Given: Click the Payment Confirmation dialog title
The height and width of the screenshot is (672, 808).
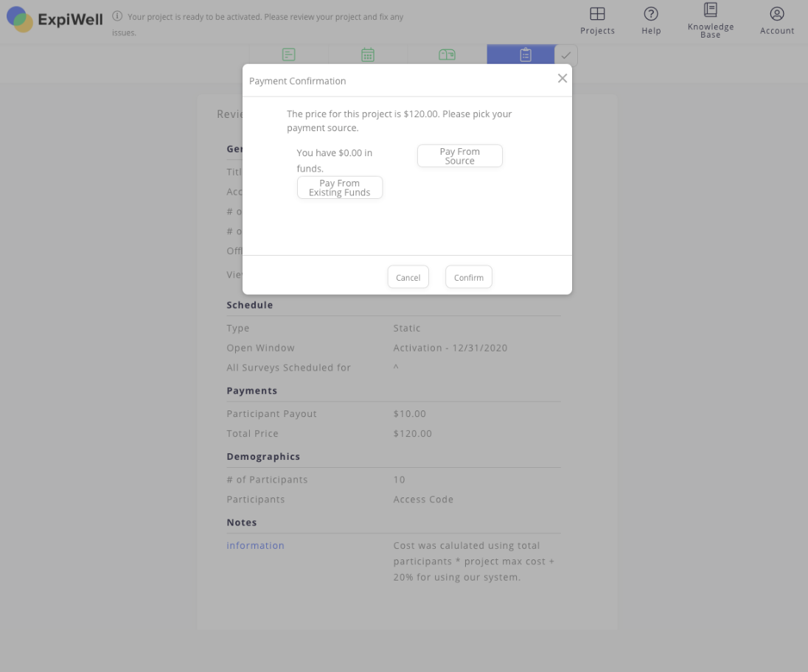Looking at the screenshot, I should click(x=297, y=81).
